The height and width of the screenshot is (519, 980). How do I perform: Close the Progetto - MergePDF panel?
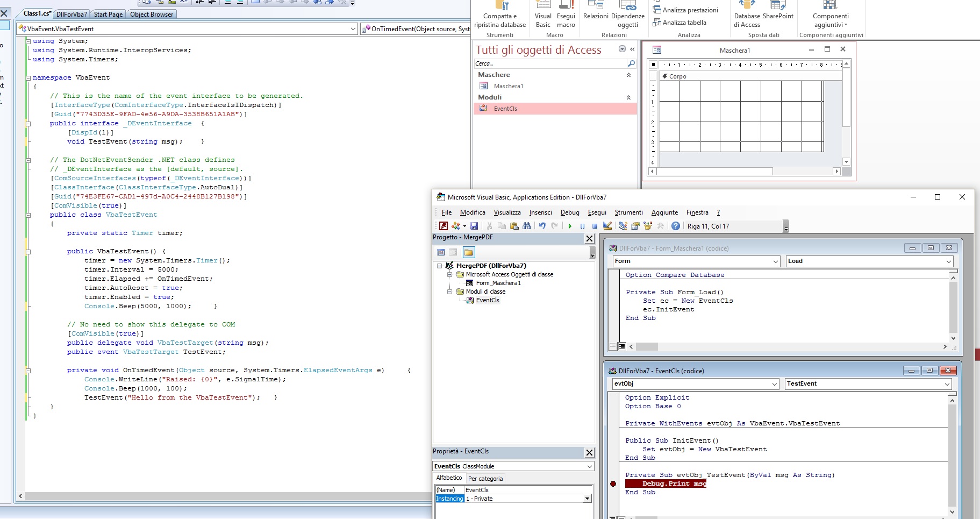589,238
